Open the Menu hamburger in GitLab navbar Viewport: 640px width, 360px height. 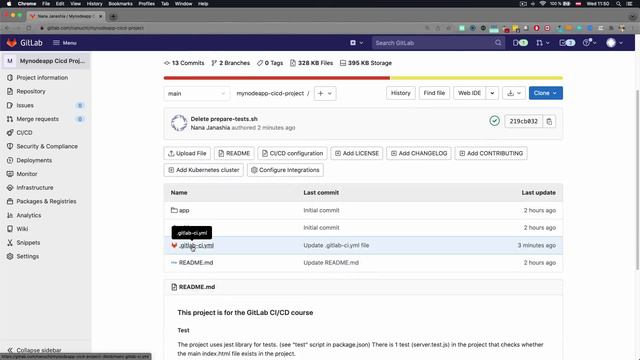point(65,43)
